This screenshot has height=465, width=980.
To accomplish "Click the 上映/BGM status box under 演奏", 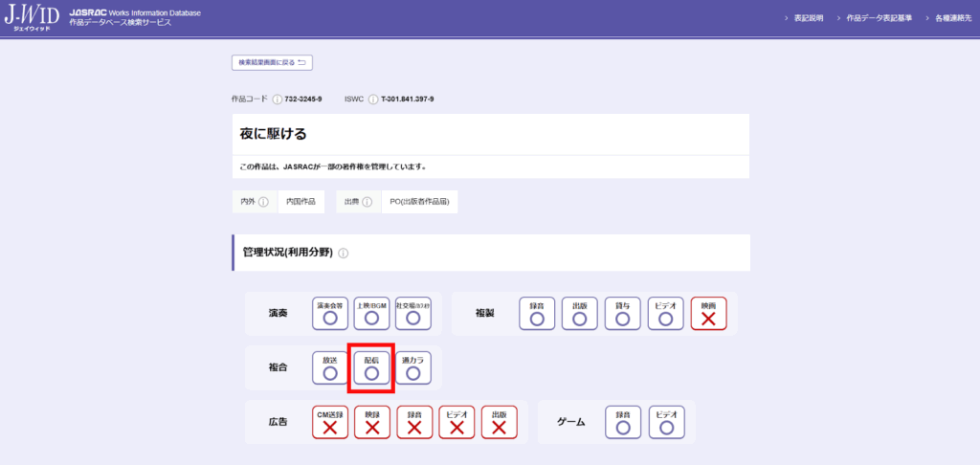I will [x=371, y=314].
